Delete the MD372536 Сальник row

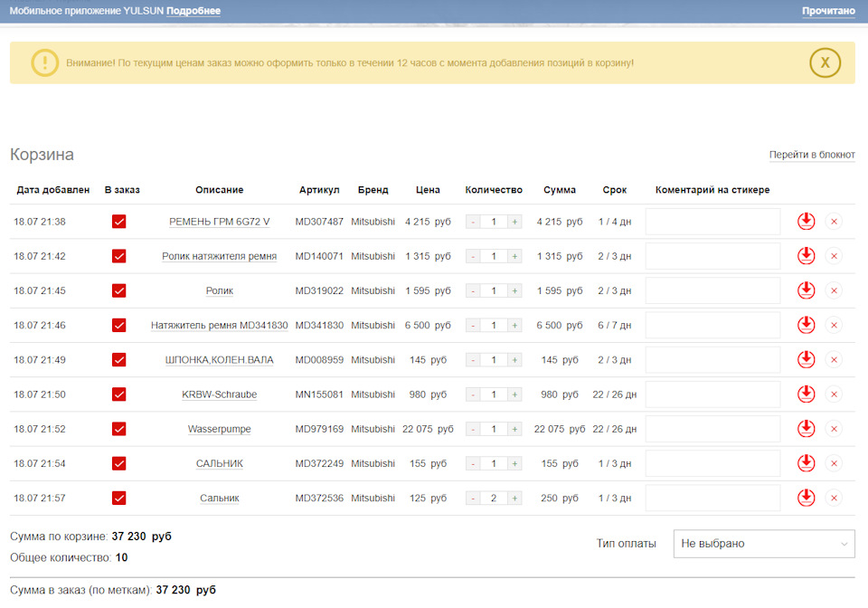[834, 498]
